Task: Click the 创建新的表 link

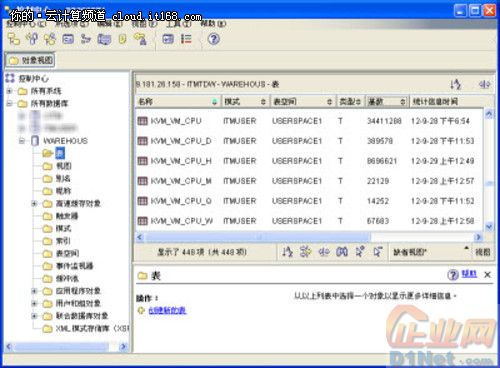Action: (x=167, y=310)
